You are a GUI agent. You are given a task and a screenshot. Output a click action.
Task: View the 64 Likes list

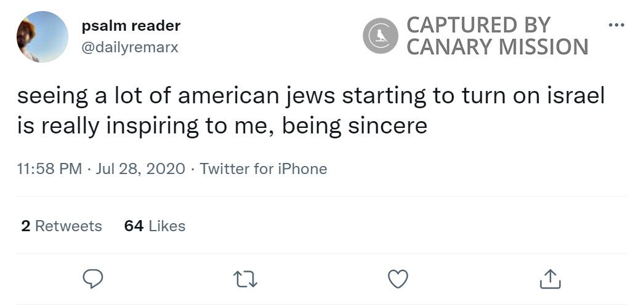[155, 226]
